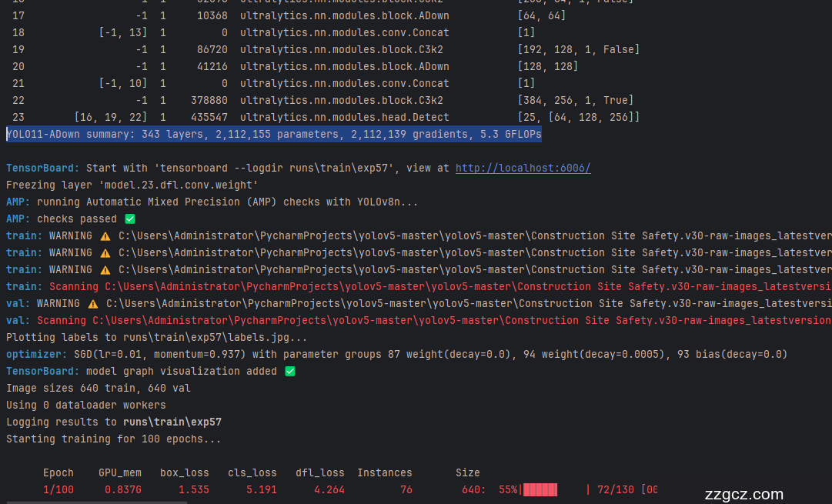
Task: Click the green checkmark after 'visualization added'
Action: [290, 371]
